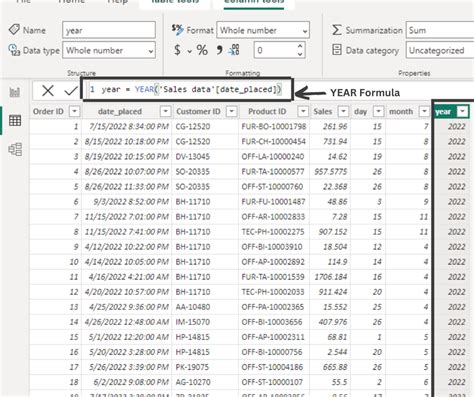This screenshot has height=397, width=474.
Task: Open the Help ribbon tab
Action: (117, 2)
